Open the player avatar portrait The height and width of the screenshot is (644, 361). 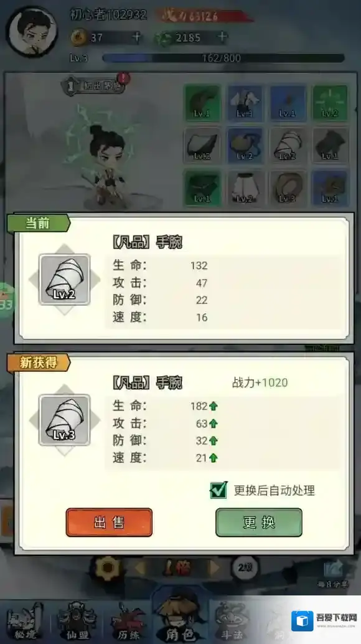pyautogui.click(x=33, y=32)
